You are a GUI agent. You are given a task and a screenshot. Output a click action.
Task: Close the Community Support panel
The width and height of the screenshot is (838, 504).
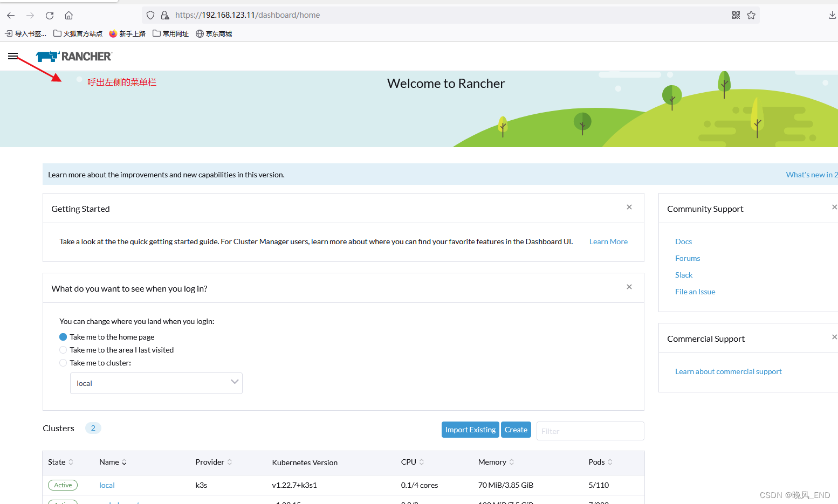tap(834, 207)
